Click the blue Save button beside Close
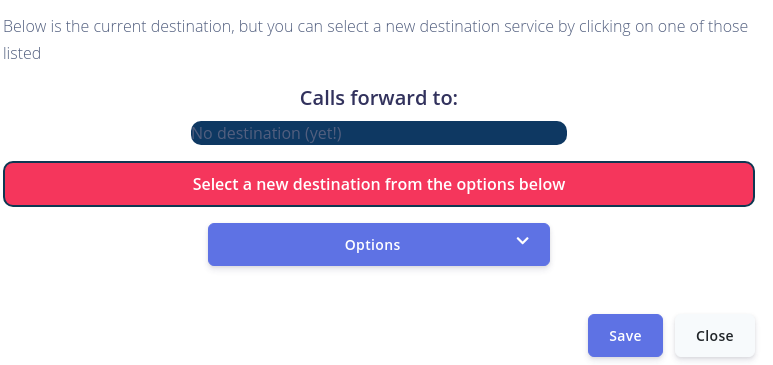Viewport: 773px width, 365px height. point(625,335)
